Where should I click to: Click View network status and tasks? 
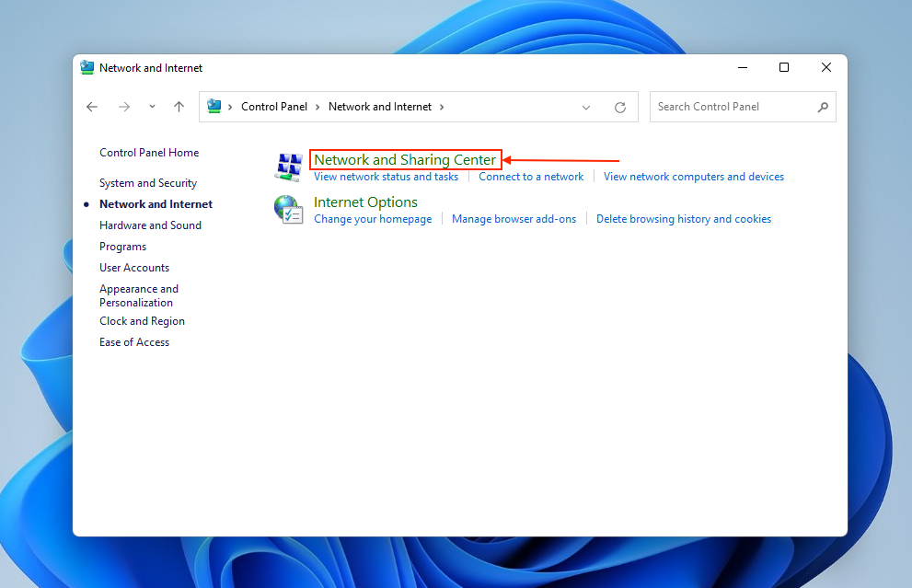386,176
